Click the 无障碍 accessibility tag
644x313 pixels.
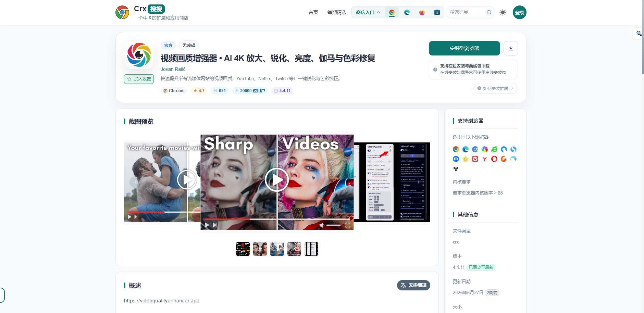click(x=189, y=45)
